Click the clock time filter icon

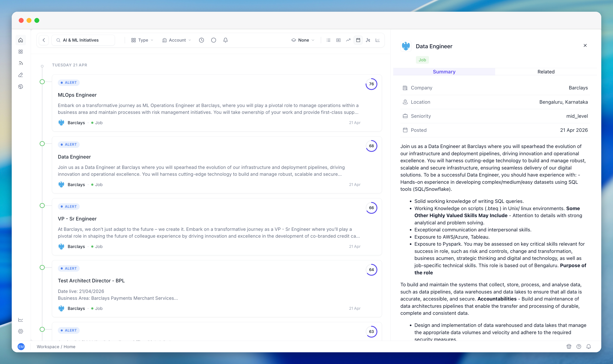pyautogui.click(x=201, y=40)
